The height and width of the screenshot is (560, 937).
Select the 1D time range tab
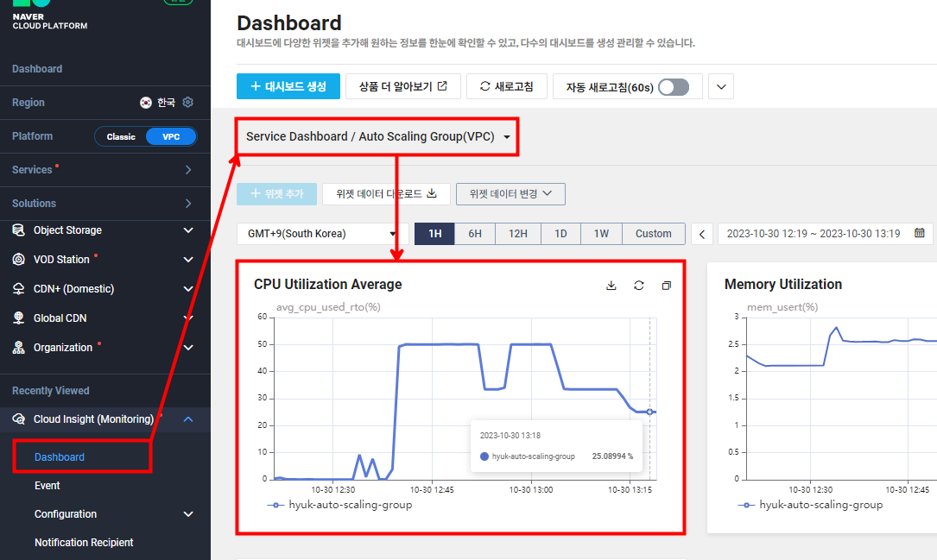[560, 234]
